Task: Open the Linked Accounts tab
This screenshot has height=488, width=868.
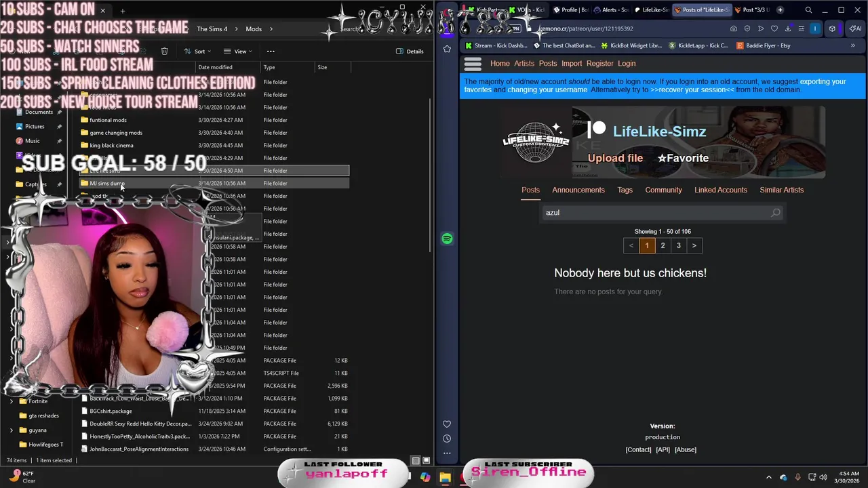Action: click(721, 190)
